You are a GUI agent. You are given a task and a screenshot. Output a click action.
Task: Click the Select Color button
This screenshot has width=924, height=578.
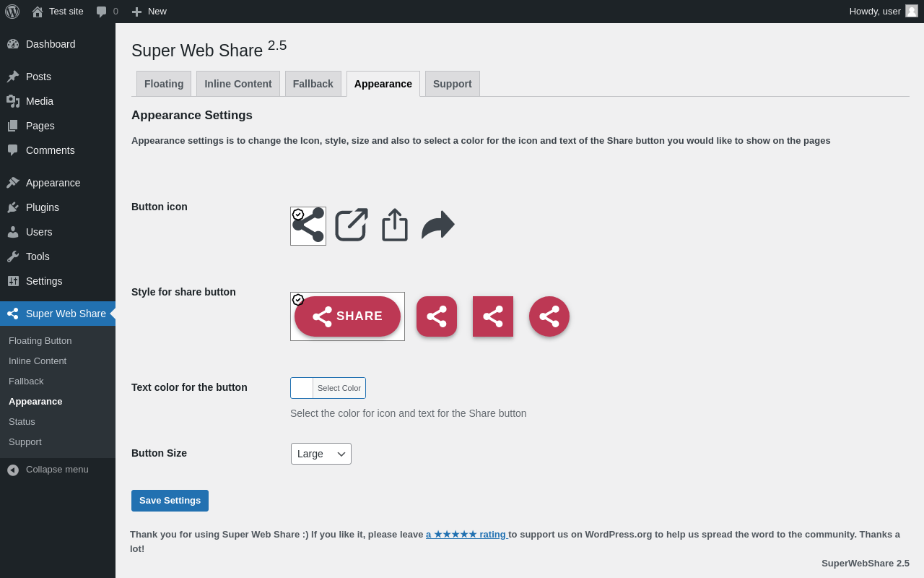(x=339, y=388)
